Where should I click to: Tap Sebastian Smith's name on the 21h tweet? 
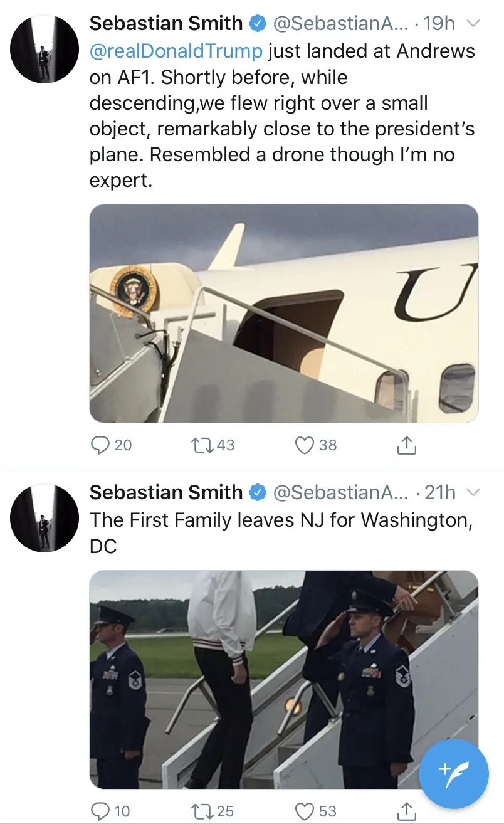tap(165, 493)
